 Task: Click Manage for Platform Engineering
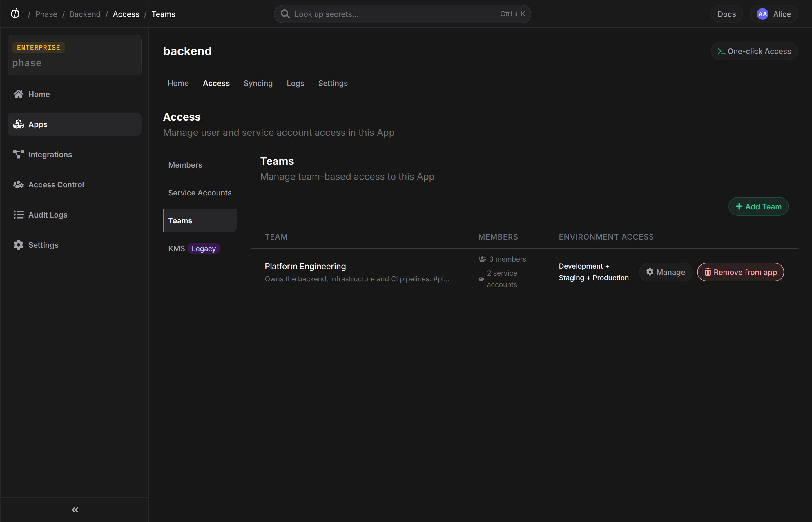coord(666,272)
